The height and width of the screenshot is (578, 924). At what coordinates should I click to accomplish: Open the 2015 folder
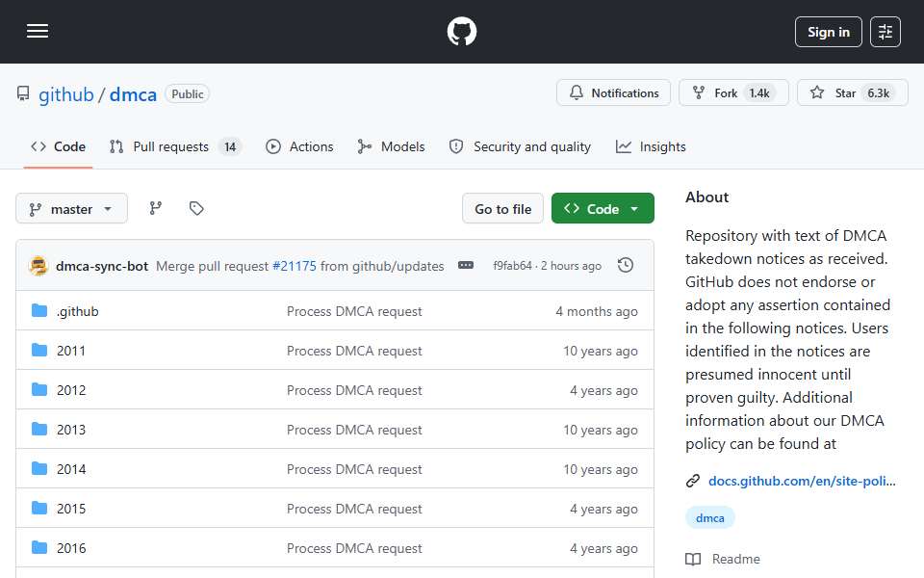(x=71, y=509)
